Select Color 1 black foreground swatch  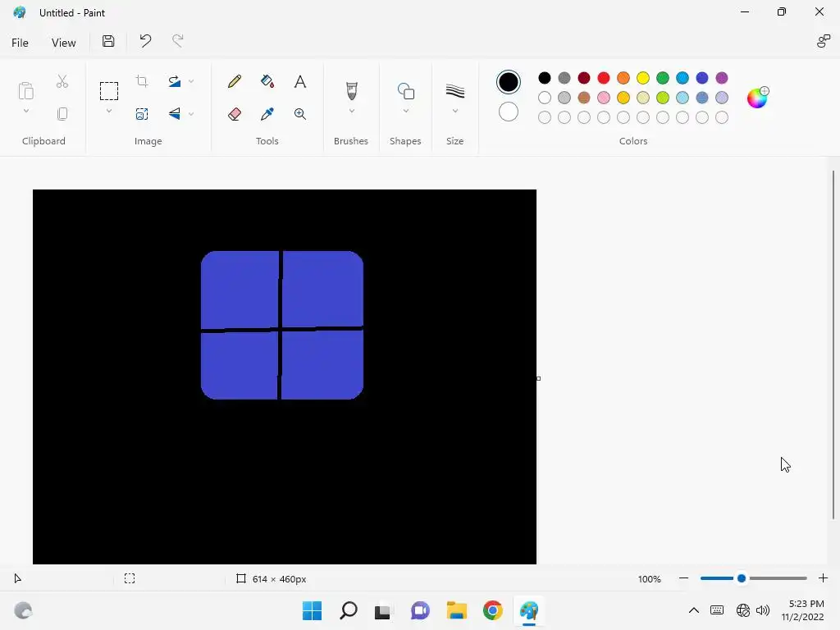(x=508, y=82)
